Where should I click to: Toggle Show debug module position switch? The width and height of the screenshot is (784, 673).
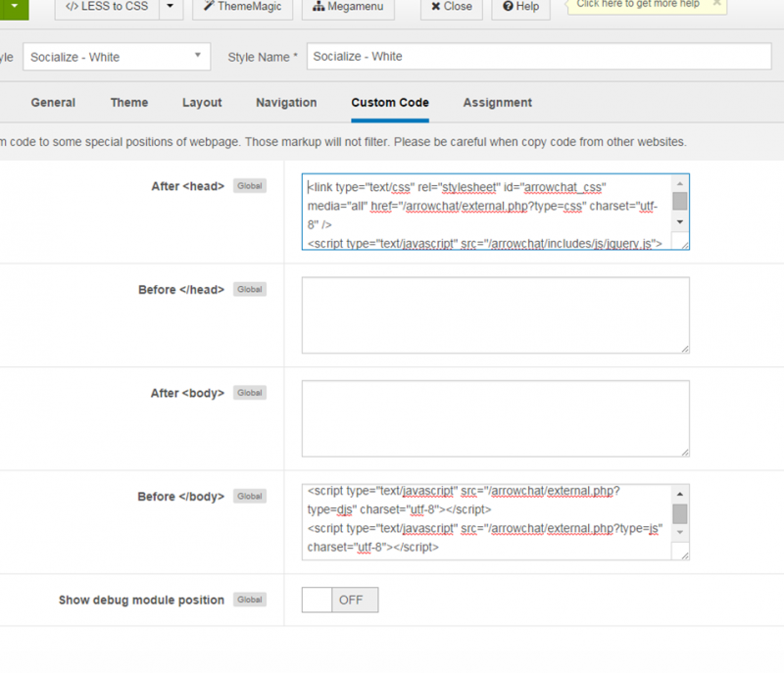[x=340, y=601]
